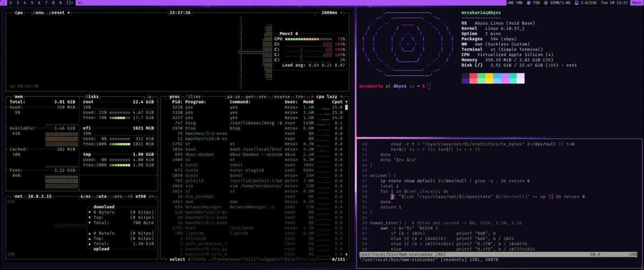Open the Menu button in status bar
The height and width of the screenshot is (270, 644).
point(637,2)
